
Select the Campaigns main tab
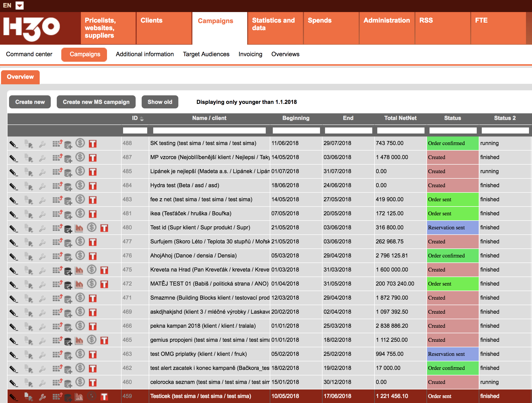[220, 28]
